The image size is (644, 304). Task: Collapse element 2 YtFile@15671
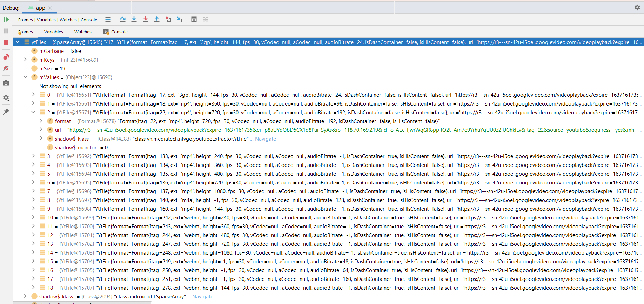pos(33,112)
